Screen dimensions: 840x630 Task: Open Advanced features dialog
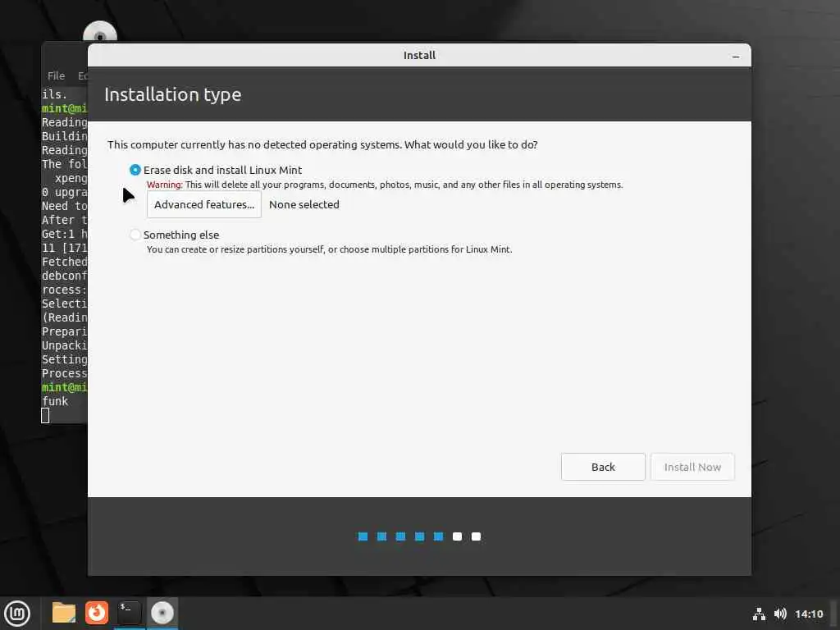point(204,204)
